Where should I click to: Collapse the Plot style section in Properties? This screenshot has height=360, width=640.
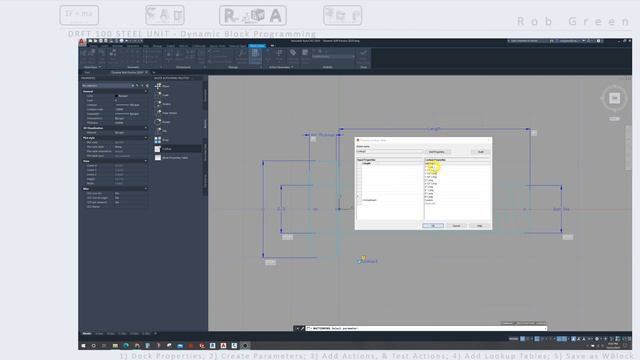[x=146, y=138]
